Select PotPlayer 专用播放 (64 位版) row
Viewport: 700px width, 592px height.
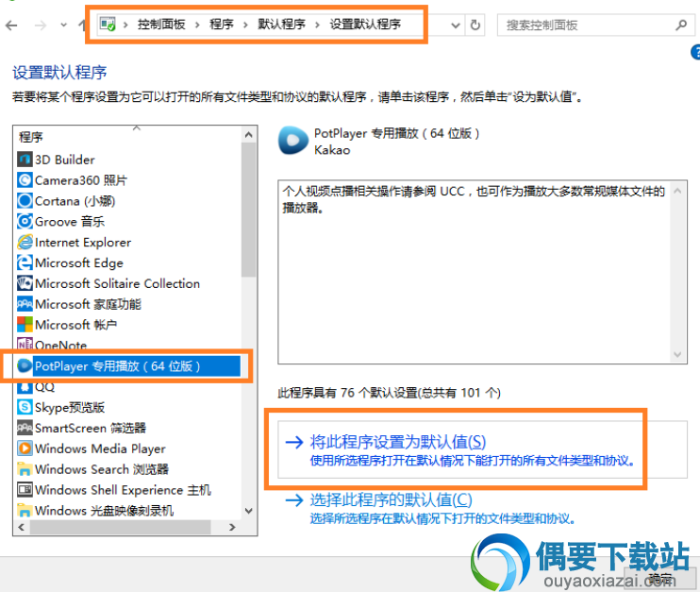click(128, 366)
